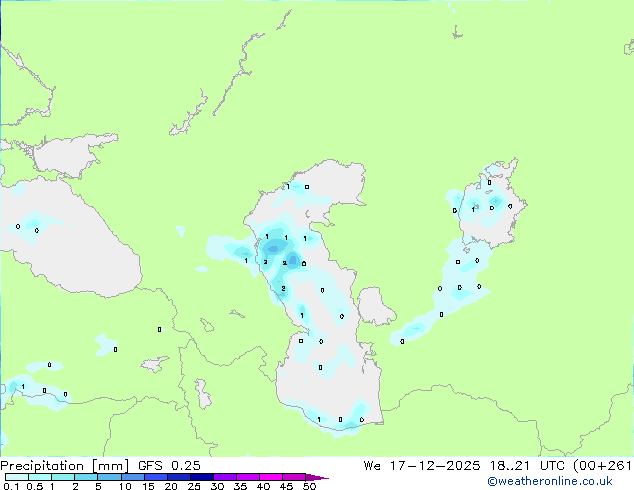Click the legend label 20
This screenshot has height=490, width=634.
click(x=171, y=486)
